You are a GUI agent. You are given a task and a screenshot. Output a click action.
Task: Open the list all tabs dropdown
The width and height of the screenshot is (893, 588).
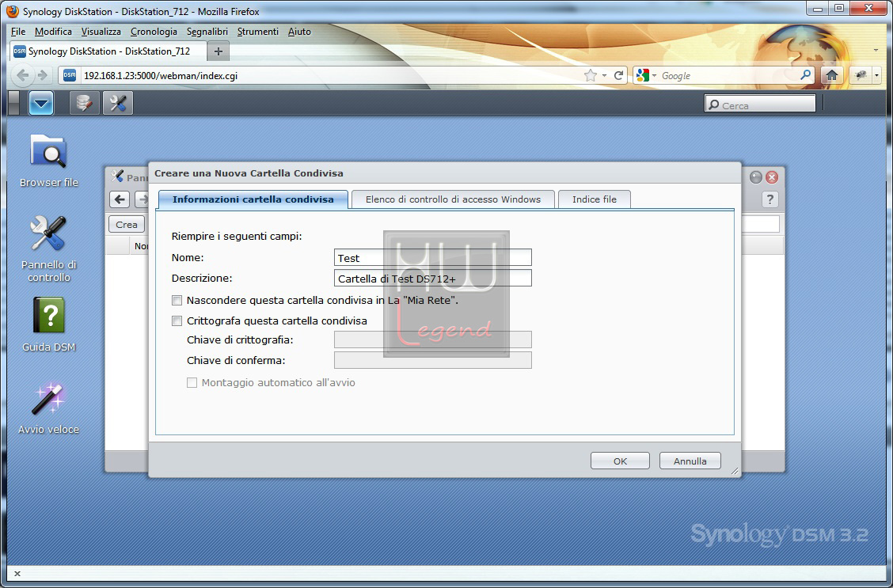click(x=876, y=51)
